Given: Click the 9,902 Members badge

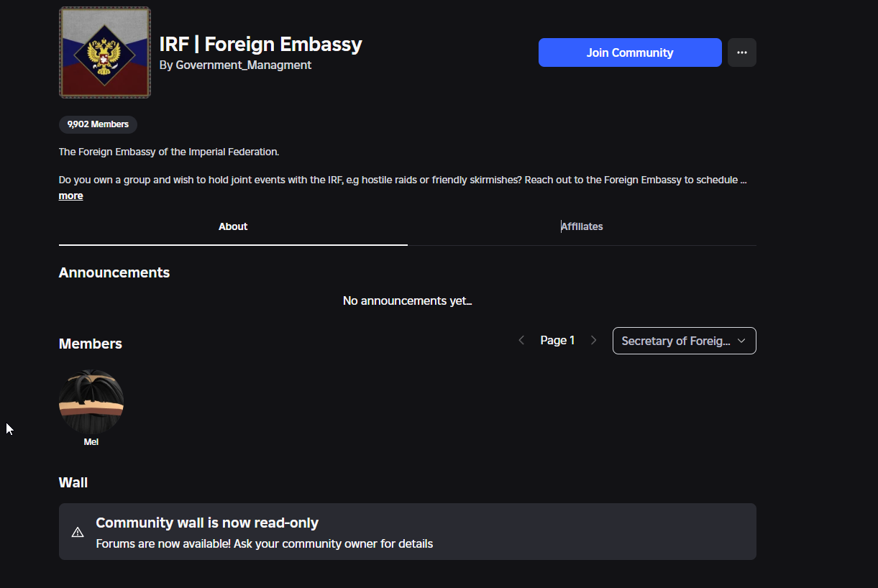Looking at the screenshot, I should click(98, 124).
